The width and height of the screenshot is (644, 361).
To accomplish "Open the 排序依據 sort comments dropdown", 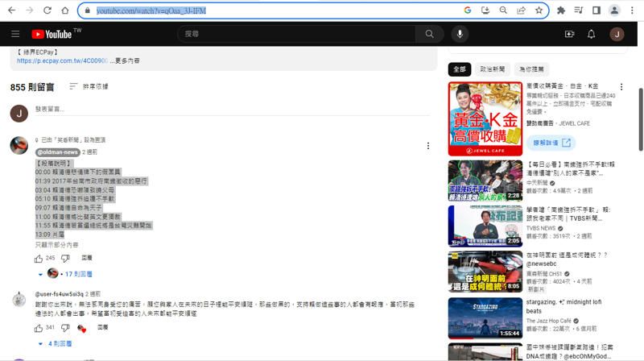I will pyautogui.click(x=89, y=87).
